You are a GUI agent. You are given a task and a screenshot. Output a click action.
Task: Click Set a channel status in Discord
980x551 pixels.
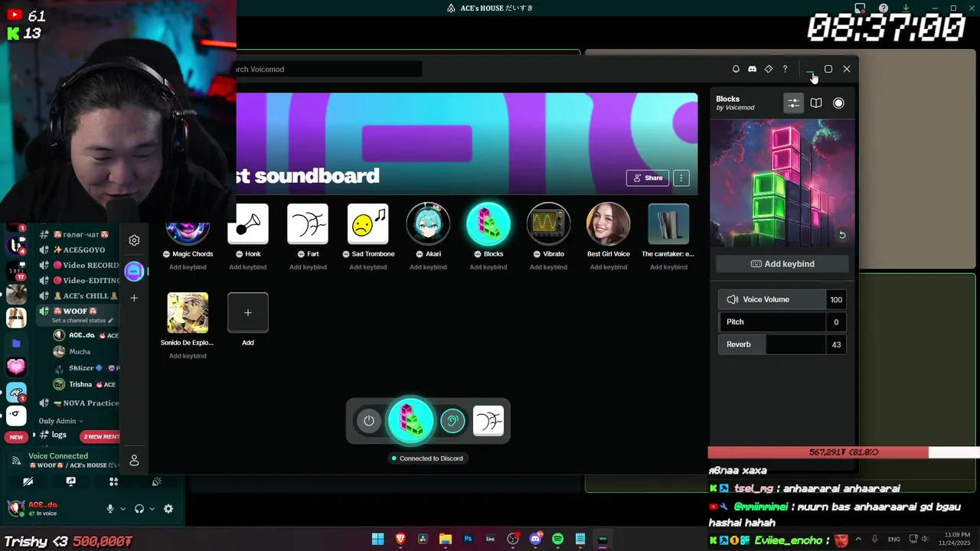[82, 321]
